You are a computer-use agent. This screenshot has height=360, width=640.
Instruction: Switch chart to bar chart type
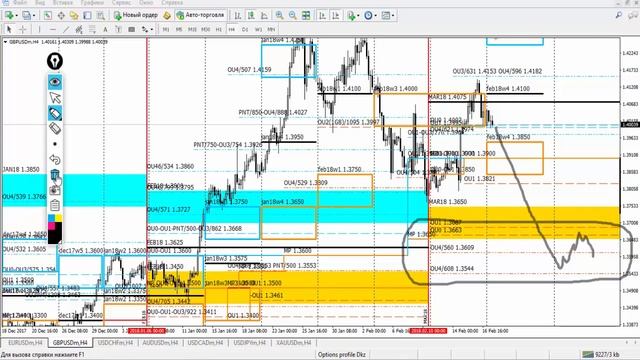238,16
